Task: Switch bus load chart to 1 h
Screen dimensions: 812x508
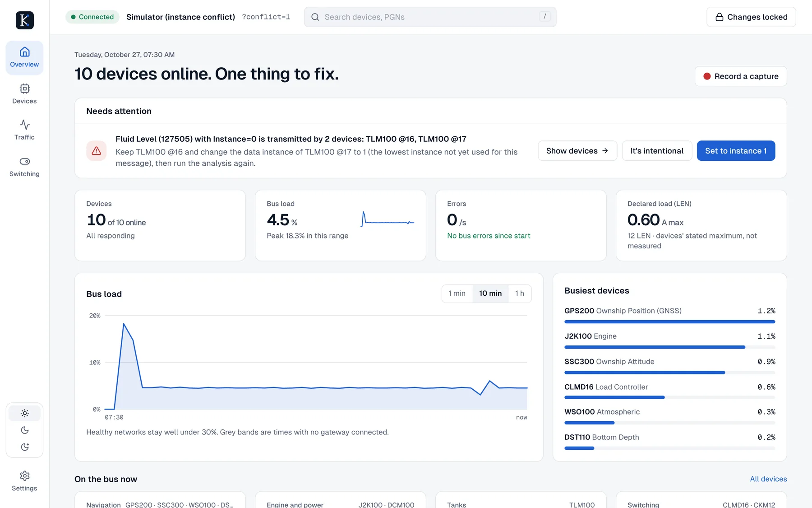Action: pos(520,294)
